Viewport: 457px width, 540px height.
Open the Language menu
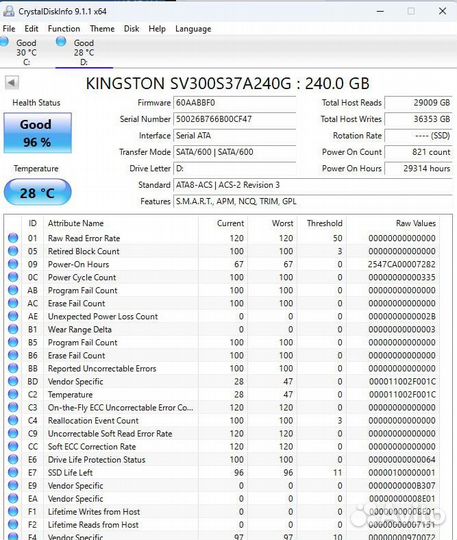(x=193, y=29)
